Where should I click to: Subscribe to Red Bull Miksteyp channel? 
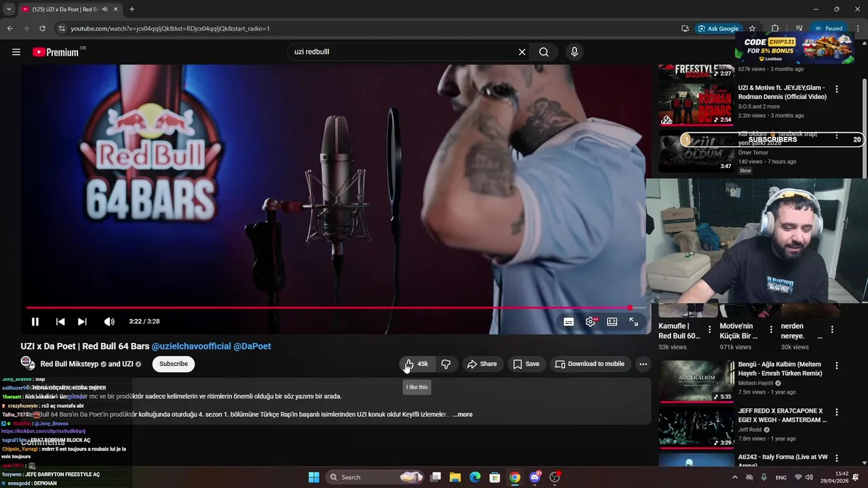(x=174, y=364)
